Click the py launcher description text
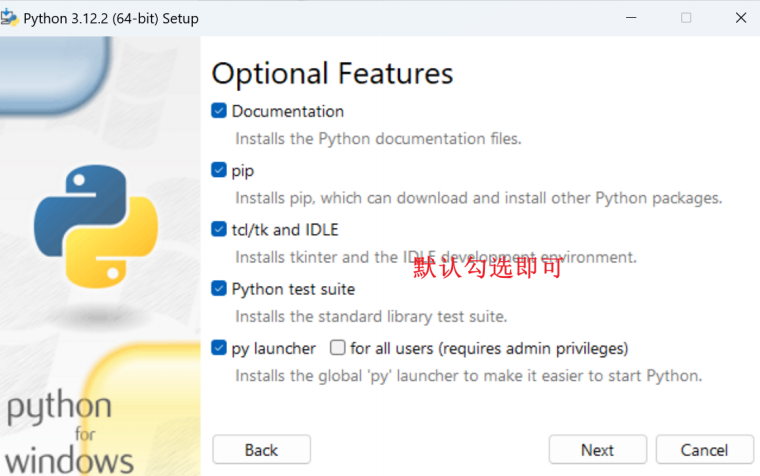 [468, 376]
